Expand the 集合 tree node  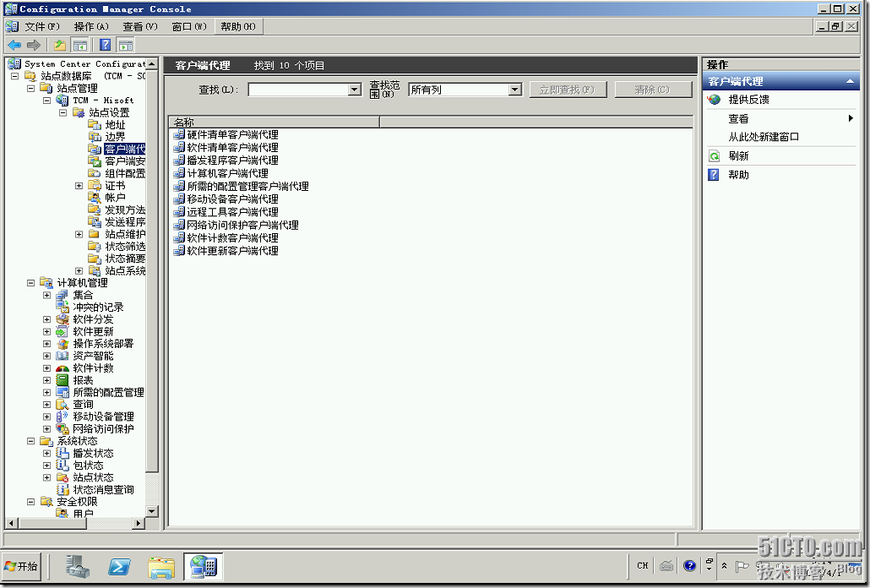click(x=46, y=295)
